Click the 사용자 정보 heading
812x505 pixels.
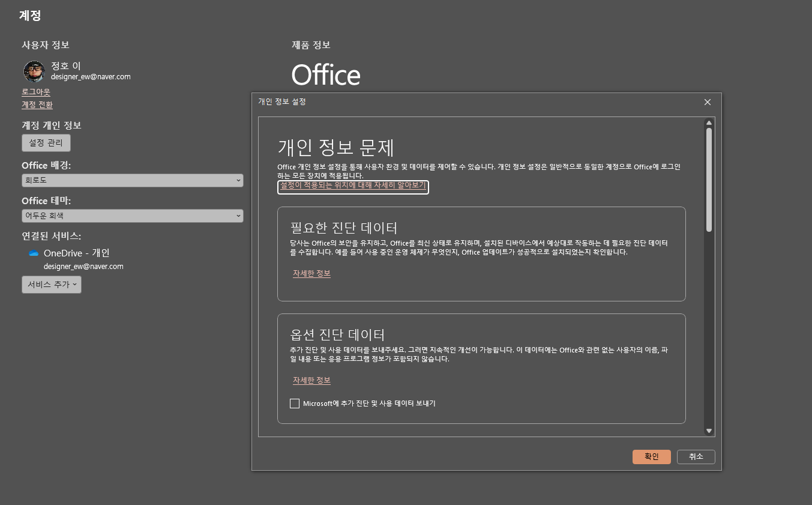46,45
